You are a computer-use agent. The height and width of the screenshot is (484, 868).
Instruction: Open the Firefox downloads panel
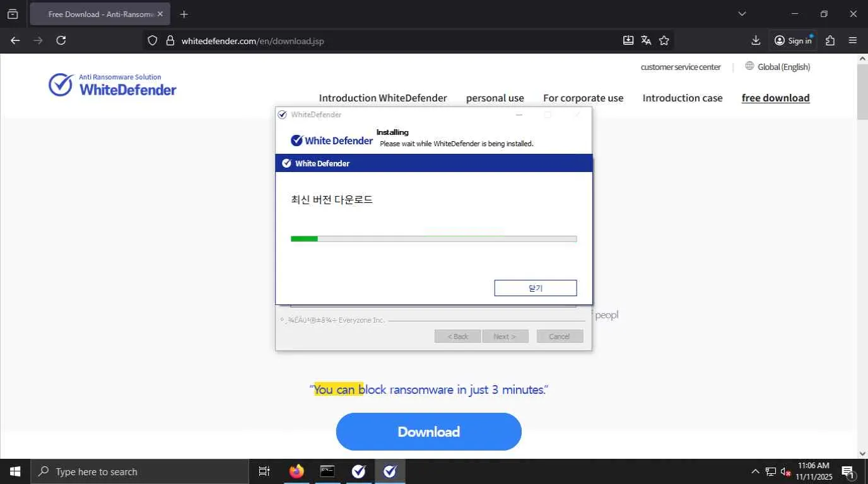click(756, 40)
